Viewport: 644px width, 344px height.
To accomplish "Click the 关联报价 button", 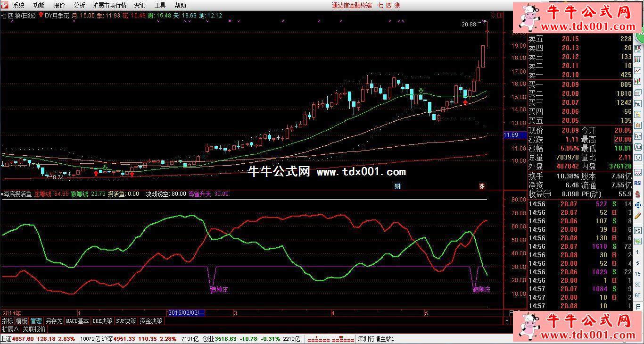I will 34,329.
